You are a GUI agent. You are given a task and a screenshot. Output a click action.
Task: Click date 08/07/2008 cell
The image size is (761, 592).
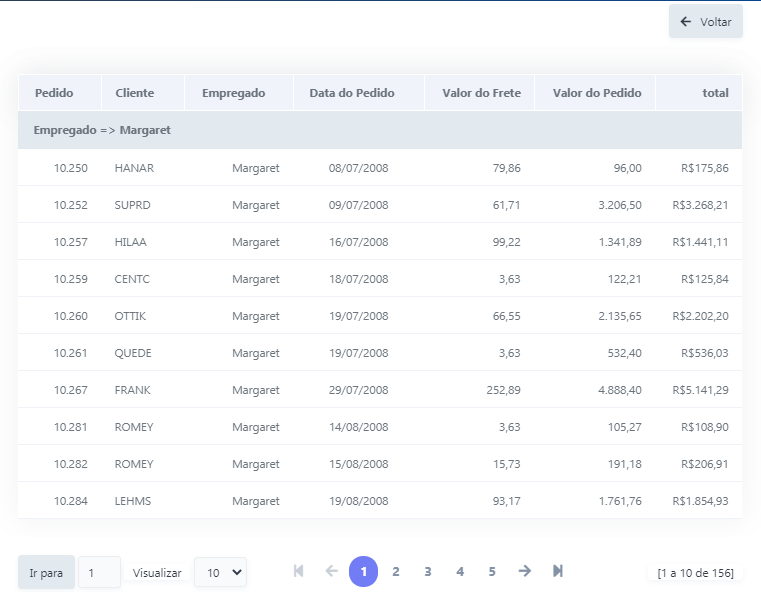coord(358,168)
